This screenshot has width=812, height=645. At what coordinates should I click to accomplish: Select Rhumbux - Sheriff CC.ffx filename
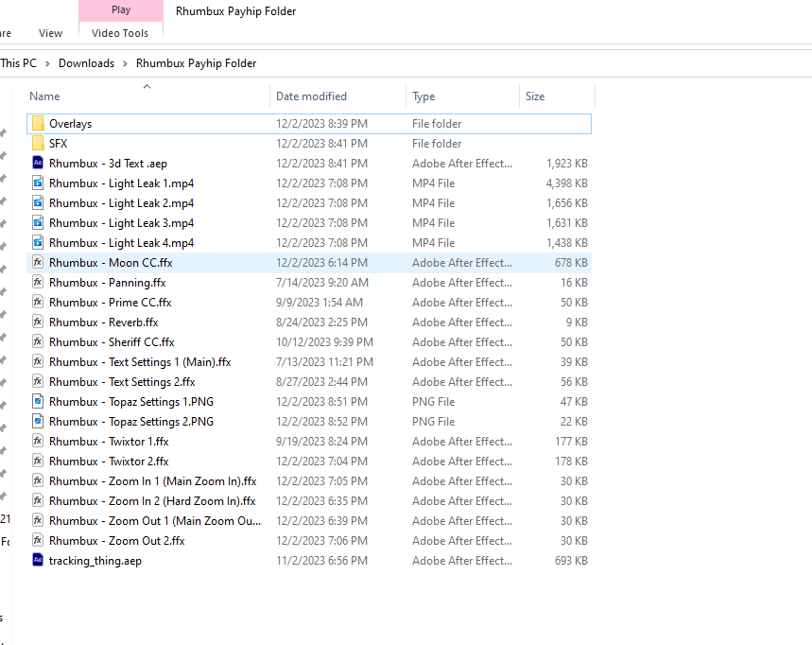[x=112, y=342]
